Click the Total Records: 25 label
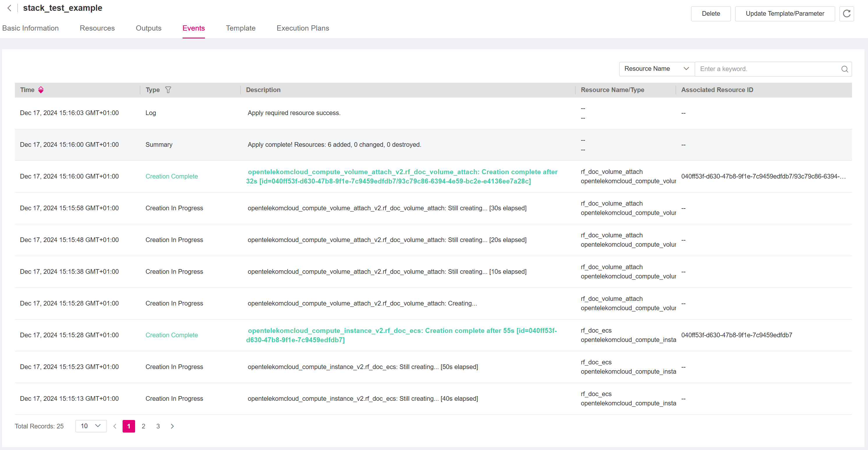 [x=39, y=426]
